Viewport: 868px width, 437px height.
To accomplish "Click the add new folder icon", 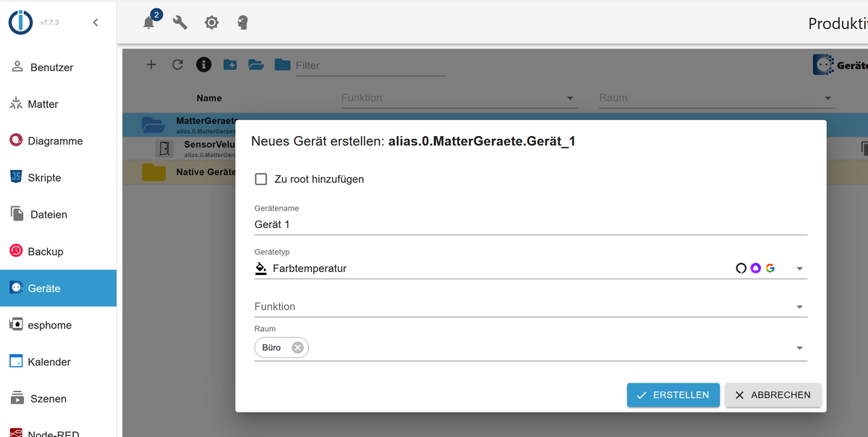I will point(230,64).
